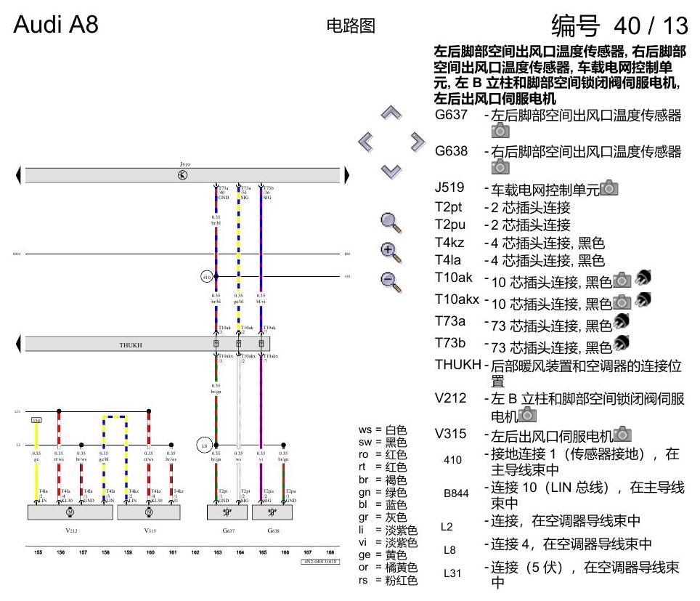Click the right navigation arrow
700x601 pixels.
418,142
